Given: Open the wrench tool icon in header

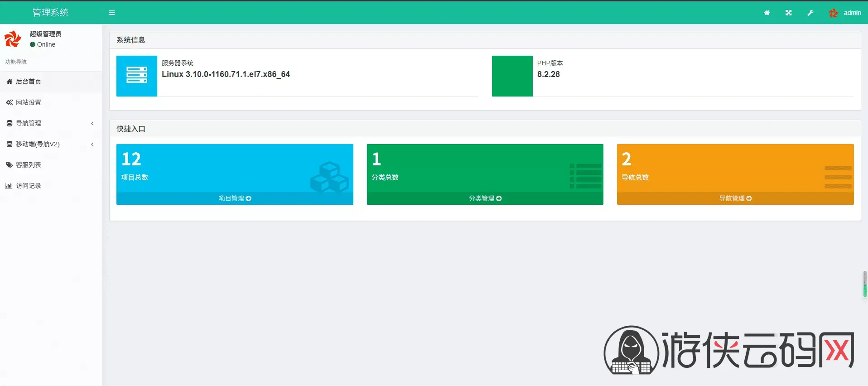Looking at the screenshot, I should click(810, 13).
